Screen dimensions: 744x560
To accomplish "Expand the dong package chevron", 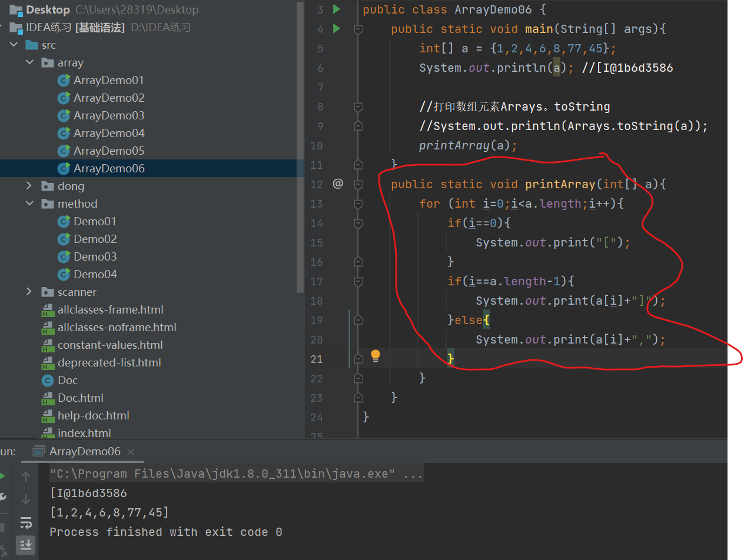I will 29,186.
